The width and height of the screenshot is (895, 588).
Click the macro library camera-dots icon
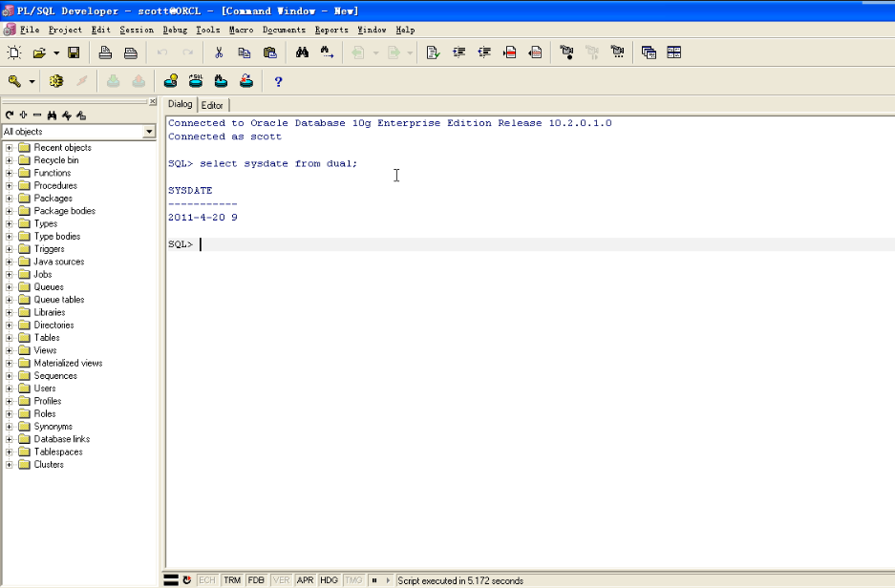[617, 52]
